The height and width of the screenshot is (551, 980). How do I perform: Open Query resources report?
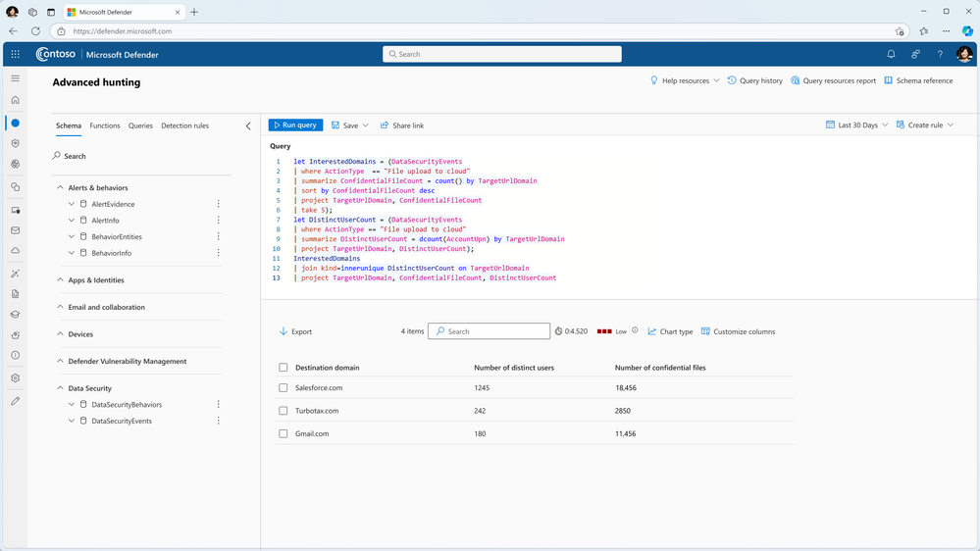[833, 80]
